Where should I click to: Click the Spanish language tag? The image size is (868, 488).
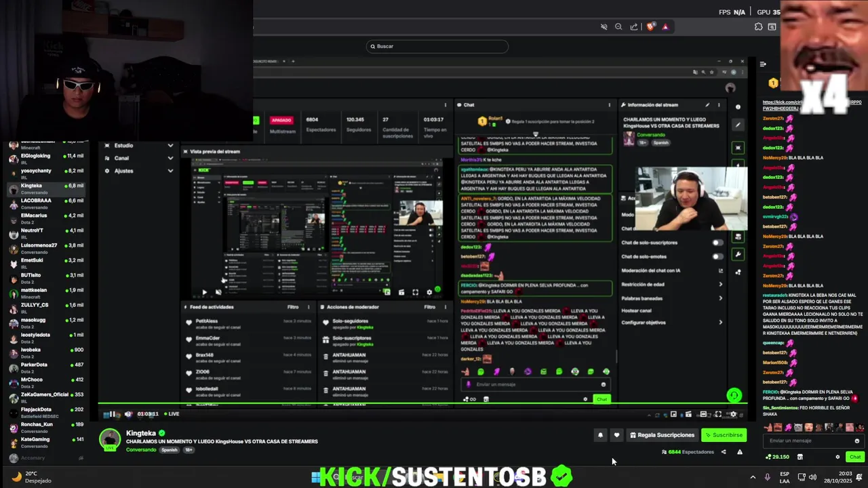pos(170,450)
